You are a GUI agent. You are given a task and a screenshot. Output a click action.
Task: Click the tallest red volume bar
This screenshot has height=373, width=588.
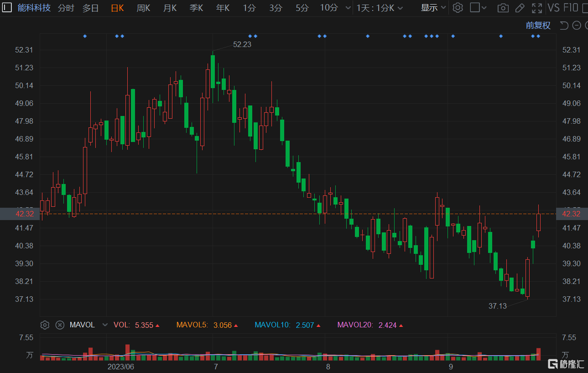127,352
